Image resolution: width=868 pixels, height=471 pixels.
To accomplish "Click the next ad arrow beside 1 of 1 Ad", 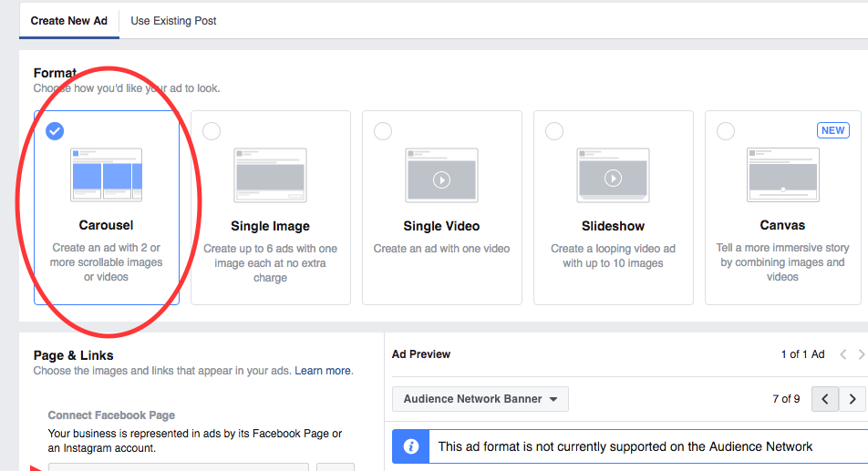I will [862, 354].
